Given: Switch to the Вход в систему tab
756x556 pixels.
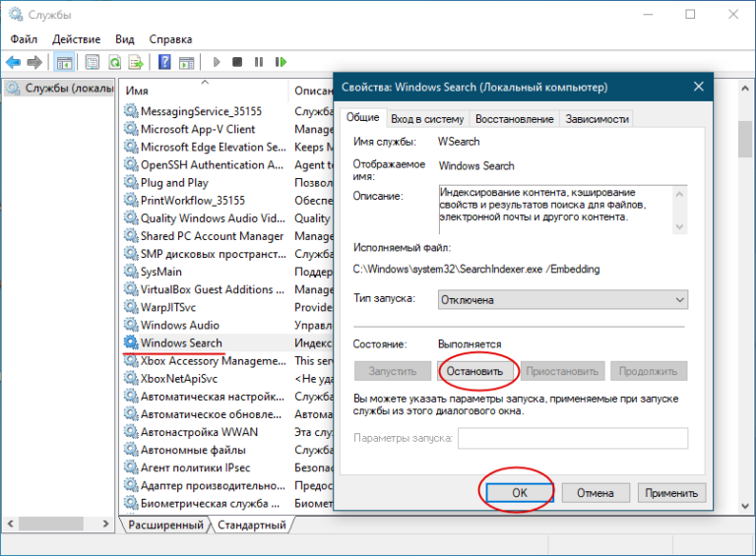Looking at the screenshot, I should [x=429, y=118].
